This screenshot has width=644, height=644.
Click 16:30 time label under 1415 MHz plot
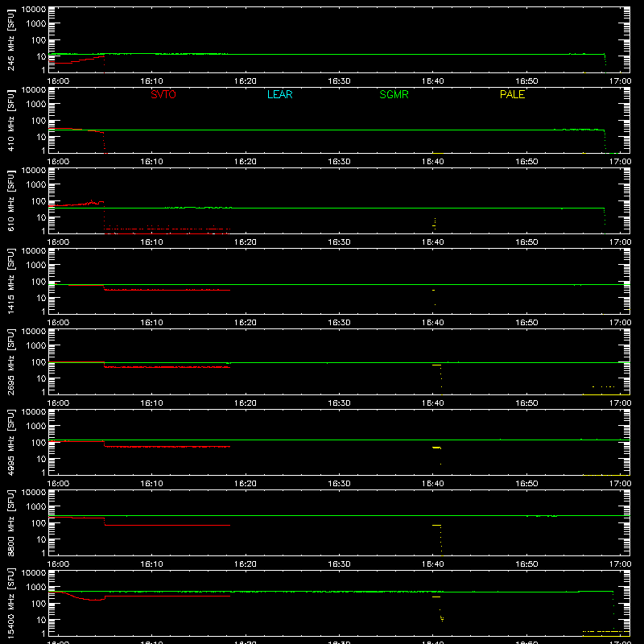pyautogui.click(x=339, y=323)
